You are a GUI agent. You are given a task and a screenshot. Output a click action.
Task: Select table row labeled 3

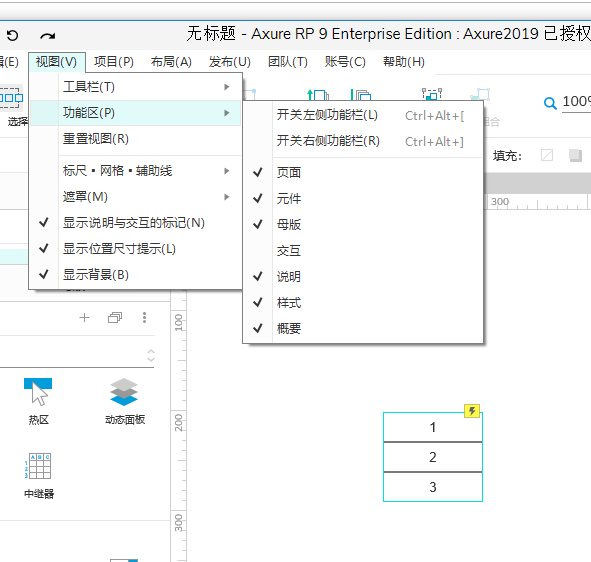tap(433, 487)
